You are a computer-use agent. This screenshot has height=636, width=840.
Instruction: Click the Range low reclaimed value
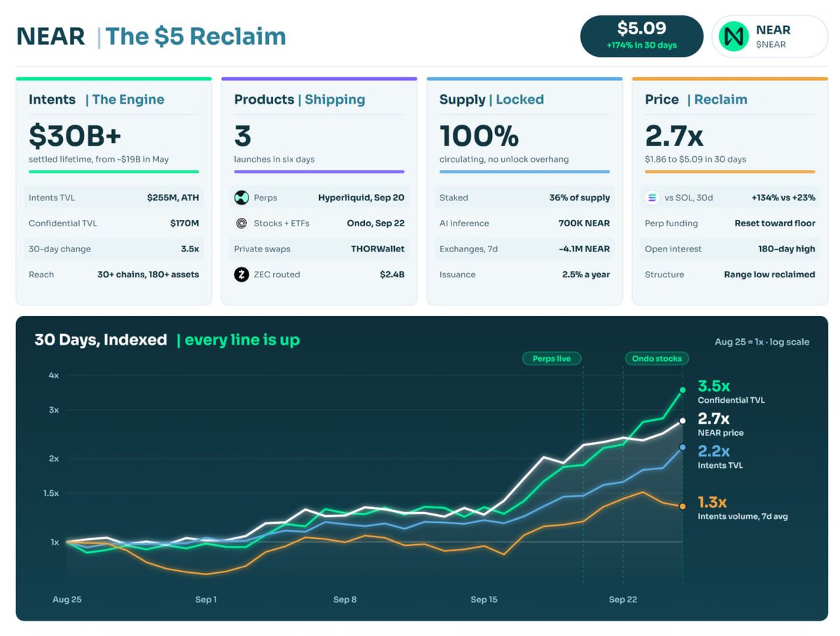pos(769,275)
